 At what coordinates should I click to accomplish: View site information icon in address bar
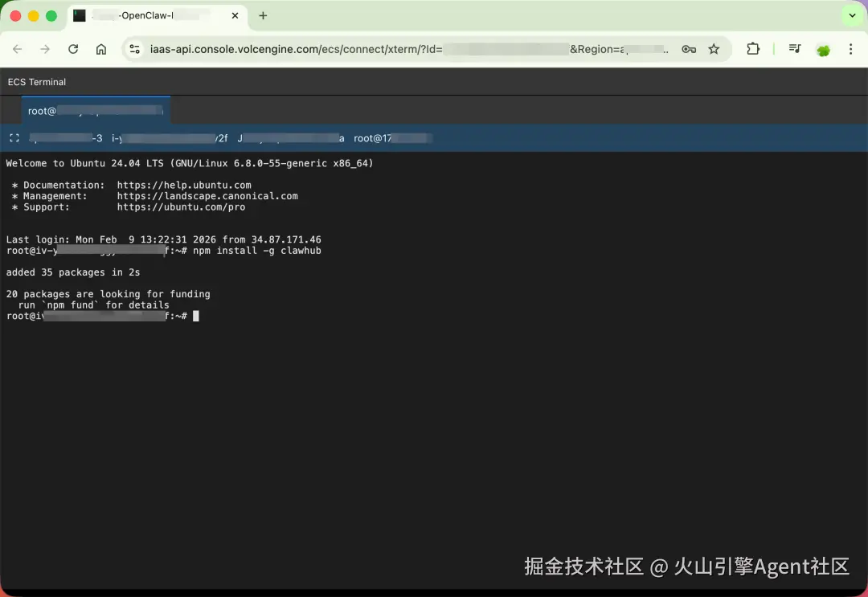[134, 49]
